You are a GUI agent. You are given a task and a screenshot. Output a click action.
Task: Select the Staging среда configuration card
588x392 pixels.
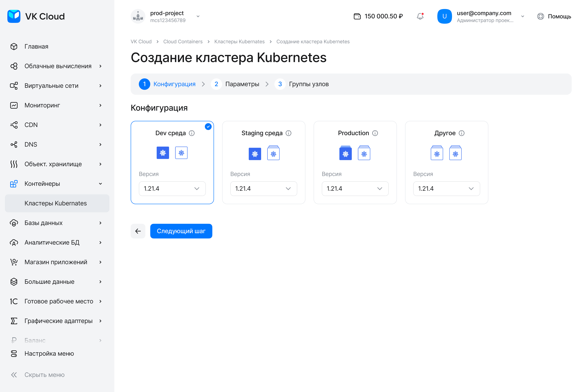pyautogui.click(x=264, y=163)
